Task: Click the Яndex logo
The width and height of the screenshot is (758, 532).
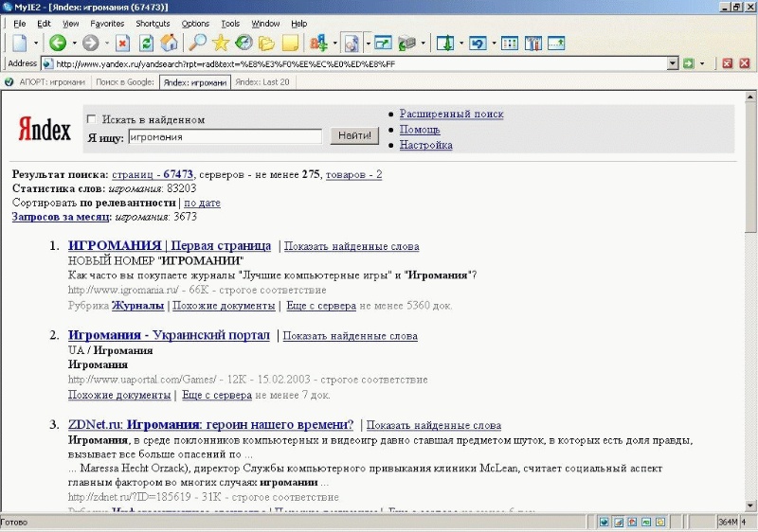Action: pos(45,130)
